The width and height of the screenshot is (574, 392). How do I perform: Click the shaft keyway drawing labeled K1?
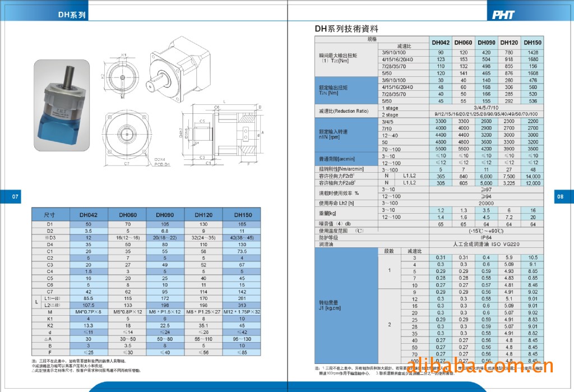point(121,77)
